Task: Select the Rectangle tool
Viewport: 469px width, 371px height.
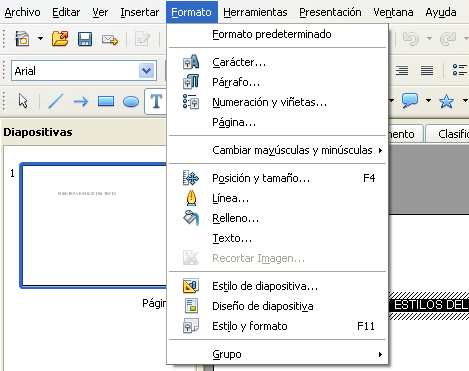Action: 106,101
